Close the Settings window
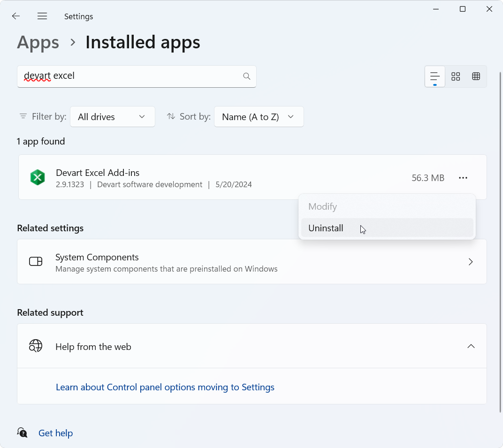The width and height of the screenshot is (503, 448). [489, 9]
